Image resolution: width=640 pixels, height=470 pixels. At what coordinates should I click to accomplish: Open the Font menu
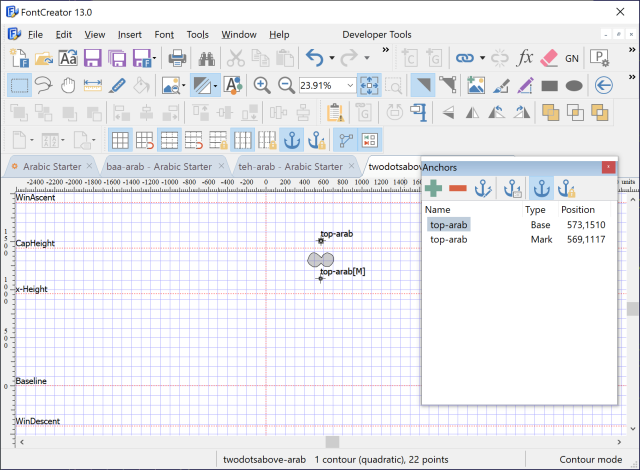[x=165, y=34]
